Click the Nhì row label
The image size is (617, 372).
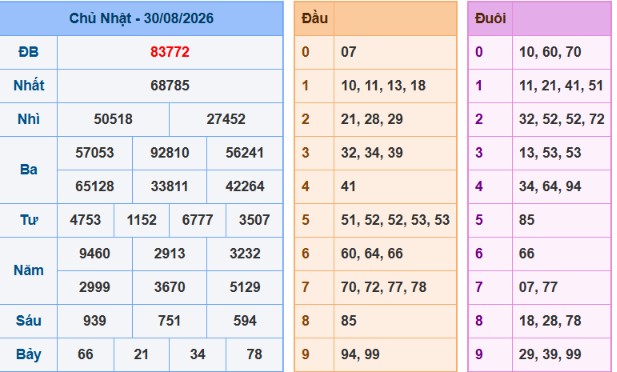coord(28,119)
